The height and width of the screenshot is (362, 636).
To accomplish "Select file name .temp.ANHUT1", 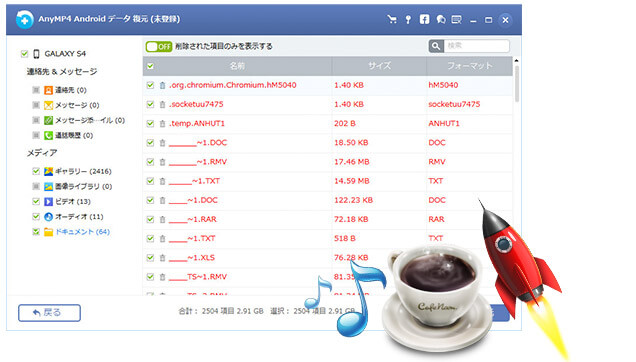I will click(197, 123).
